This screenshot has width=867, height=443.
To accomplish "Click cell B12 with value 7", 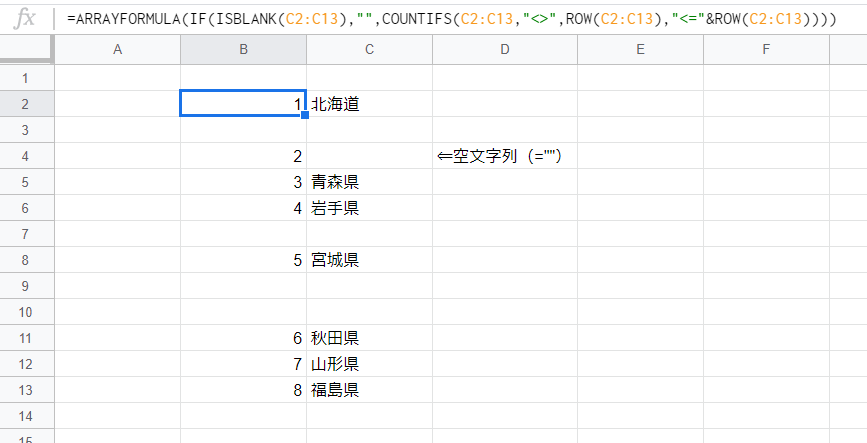I will [243, 364].
